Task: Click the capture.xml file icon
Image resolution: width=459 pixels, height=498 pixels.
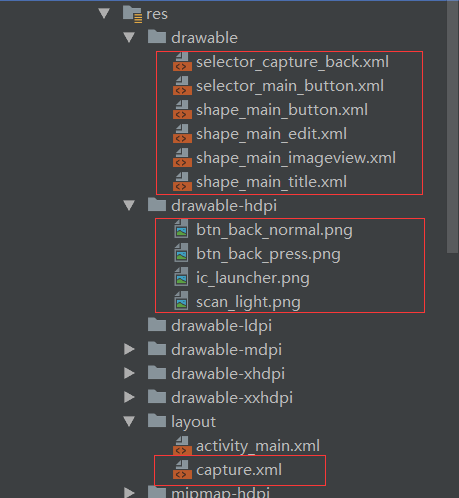Action: tap(182, 470)
